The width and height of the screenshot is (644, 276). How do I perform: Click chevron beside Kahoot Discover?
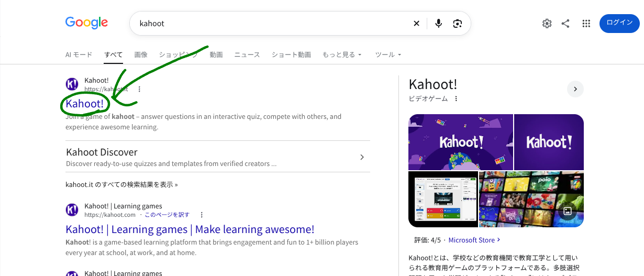[362, 157]
